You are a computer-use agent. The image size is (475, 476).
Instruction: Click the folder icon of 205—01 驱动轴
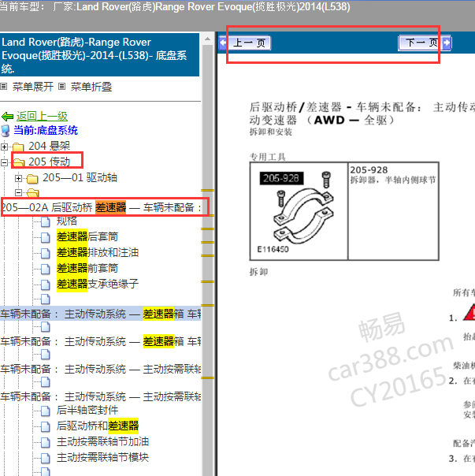click(32, 178)
